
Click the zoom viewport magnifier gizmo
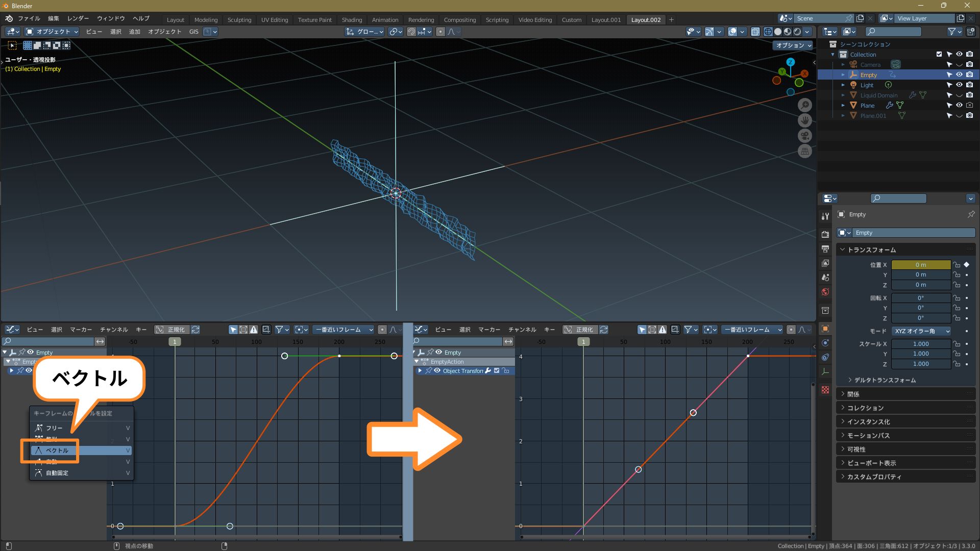click(805, 105)
